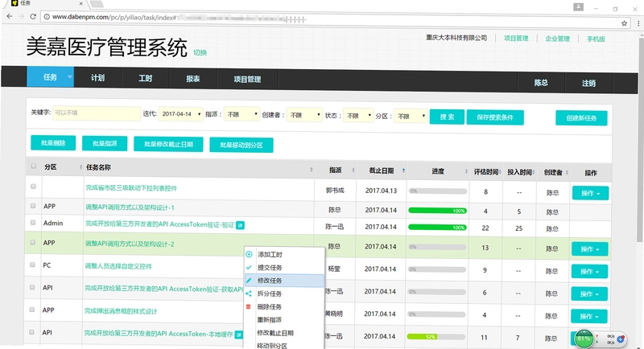Click the 注销 logout link
Screen dimensions: 644x349
tap(588, 84)
